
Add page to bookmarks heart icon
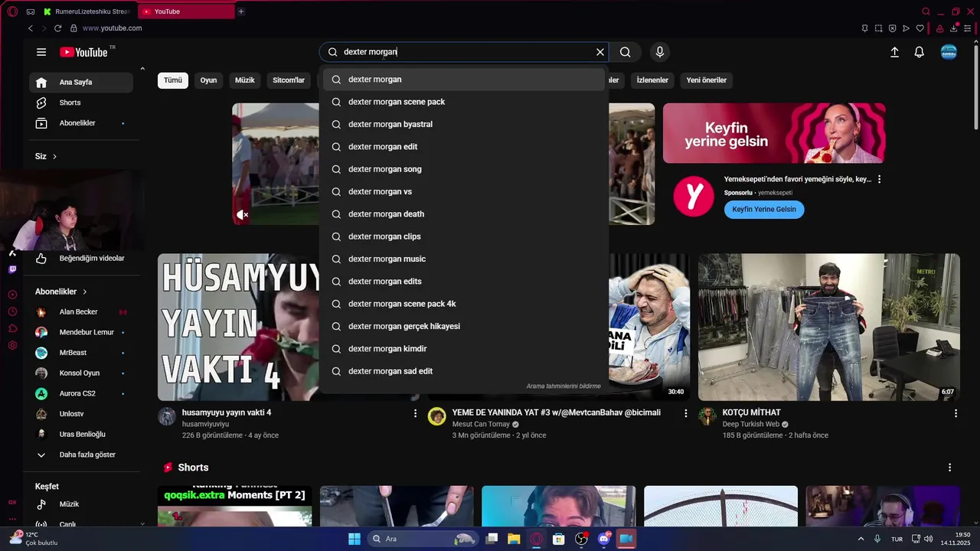pyautogui.click(x=920, y=28)
